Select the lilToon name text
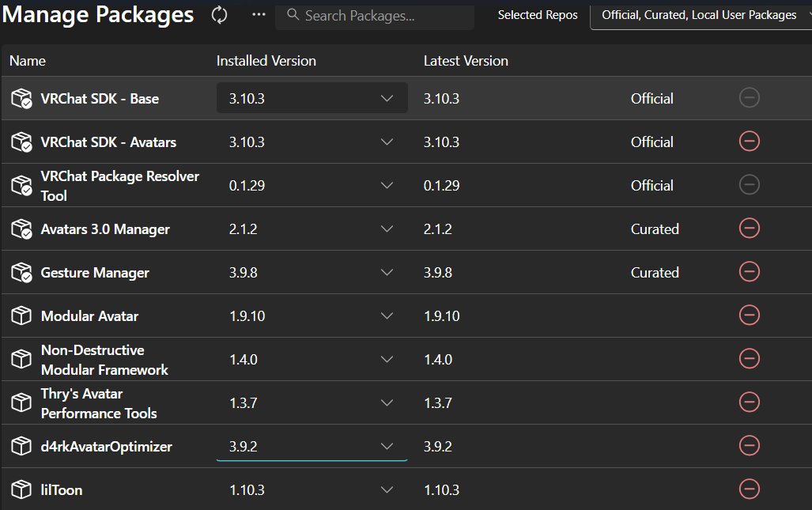 point(62,490)
